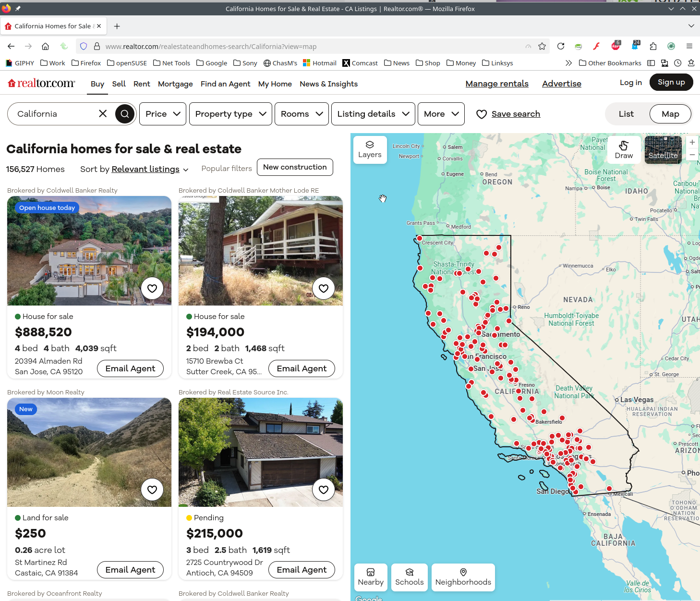
Task: Click the Sign up button
Action: (671, 82)
